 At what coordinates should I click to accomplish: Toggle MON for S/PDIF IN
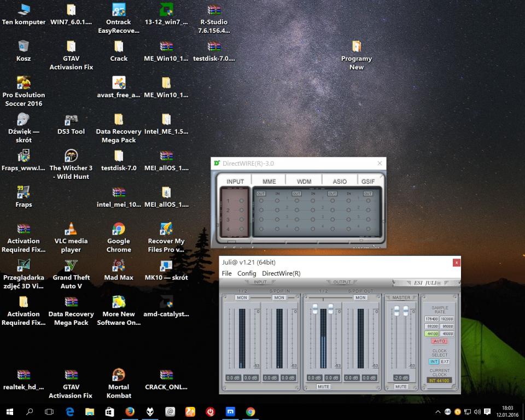coord(279,297)
